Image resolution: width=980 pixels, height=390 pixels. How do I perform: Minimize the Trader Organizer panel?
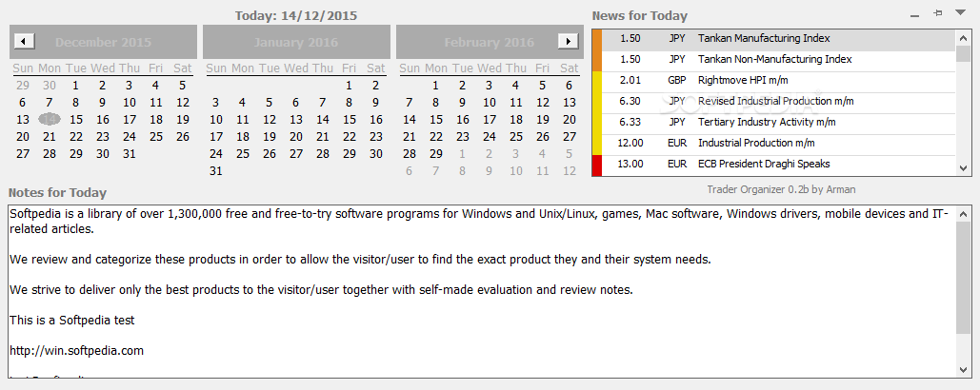coord(914,13)
